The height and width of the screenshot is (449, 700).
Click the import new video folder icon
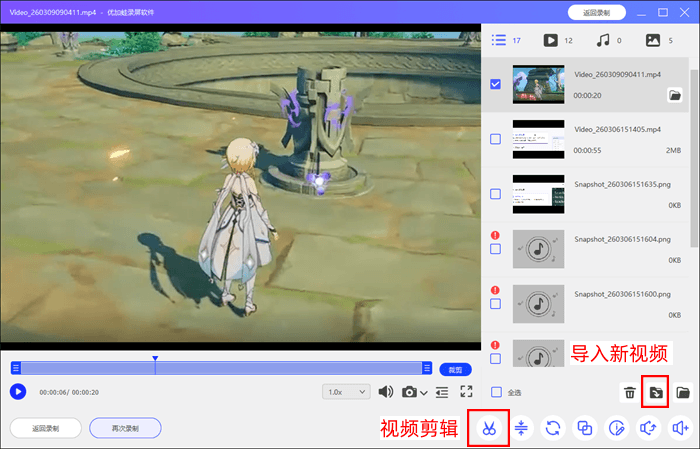pos(655,393)
